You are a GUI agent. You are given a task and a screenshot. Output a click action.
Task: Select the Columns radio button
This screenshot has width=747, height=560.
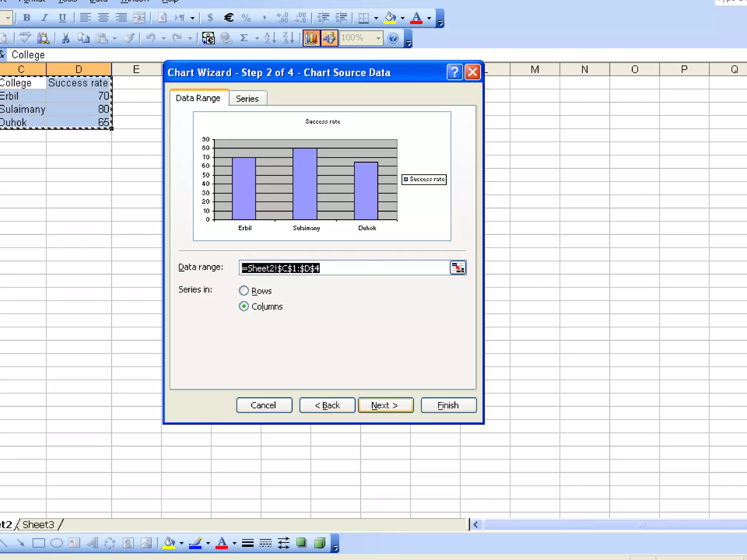(244, 306)
